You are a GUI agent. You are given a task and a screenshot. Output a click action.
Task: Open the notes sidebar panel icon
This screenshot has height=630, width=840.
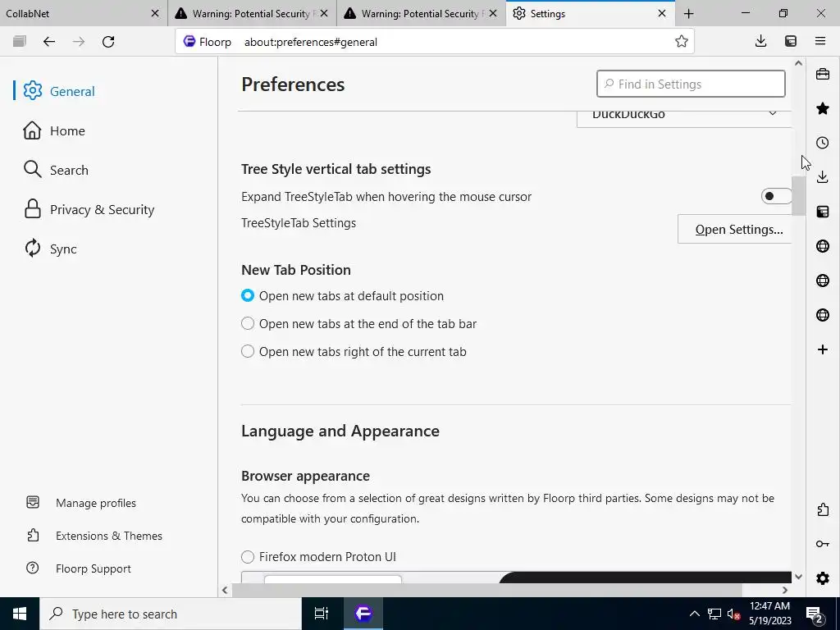[823, 212]
